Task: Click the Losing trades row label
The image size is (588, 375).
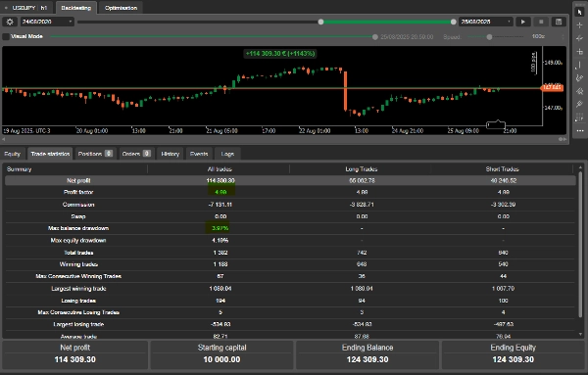Action: (x=78, y=301)
